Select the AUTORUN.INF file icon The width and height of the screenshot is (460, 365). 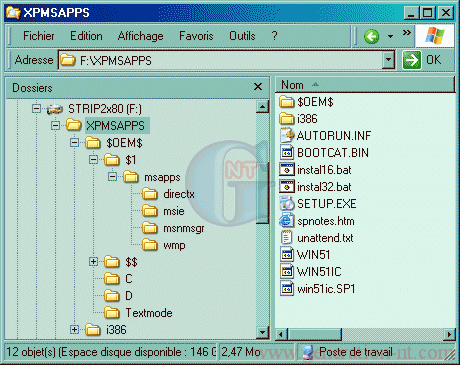tap(287, 135)
